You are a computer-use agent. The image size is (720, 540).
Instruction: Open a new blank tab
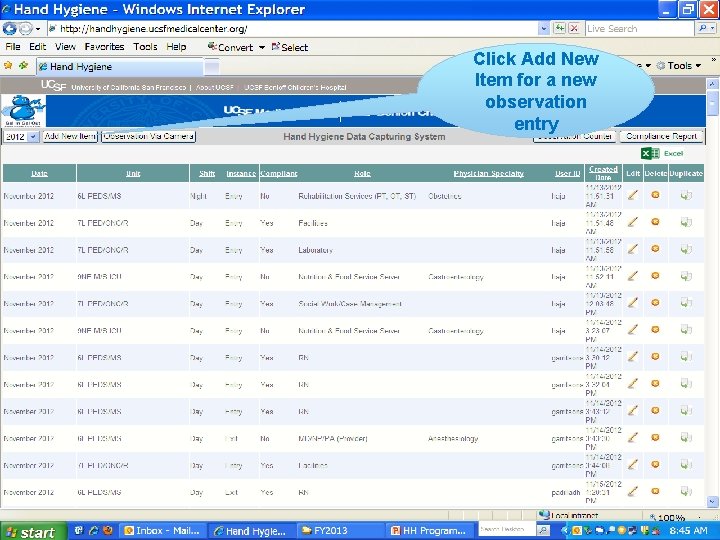pyautogui.click(x=212, y=67)
